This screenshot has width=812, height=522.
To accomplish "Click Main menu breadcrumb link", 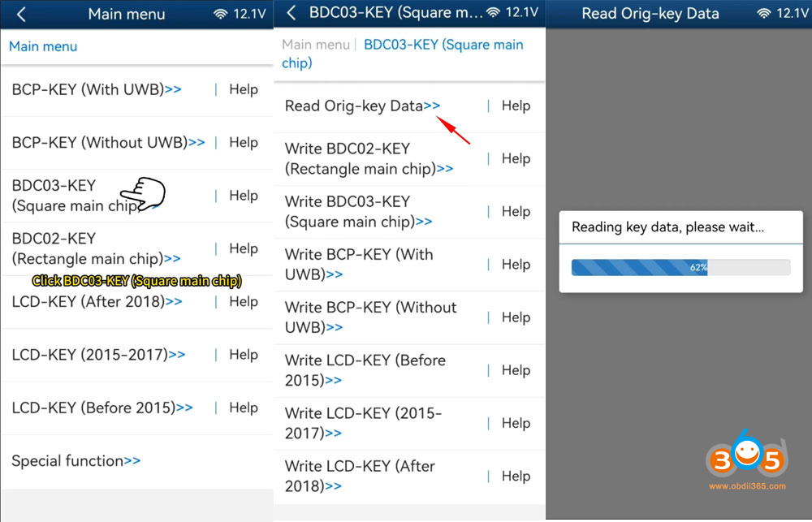I will pos(316,45).
